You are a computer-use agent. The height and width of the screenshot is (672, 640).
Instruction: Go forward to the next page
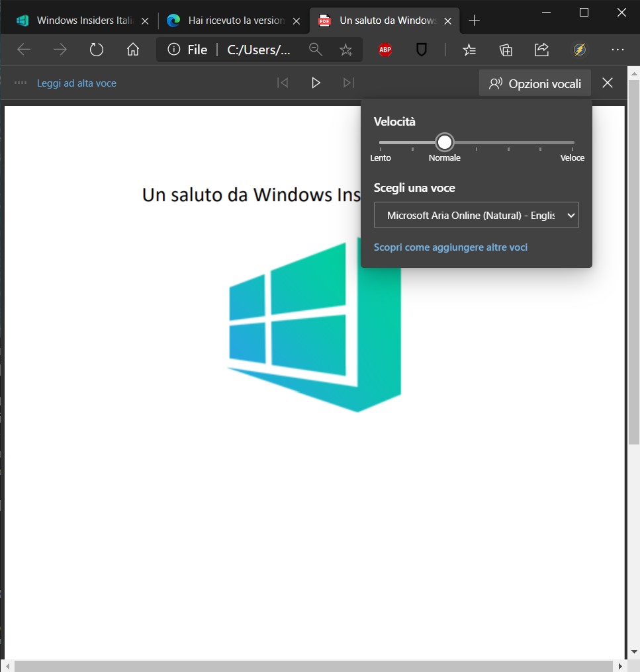pos(60,50)
